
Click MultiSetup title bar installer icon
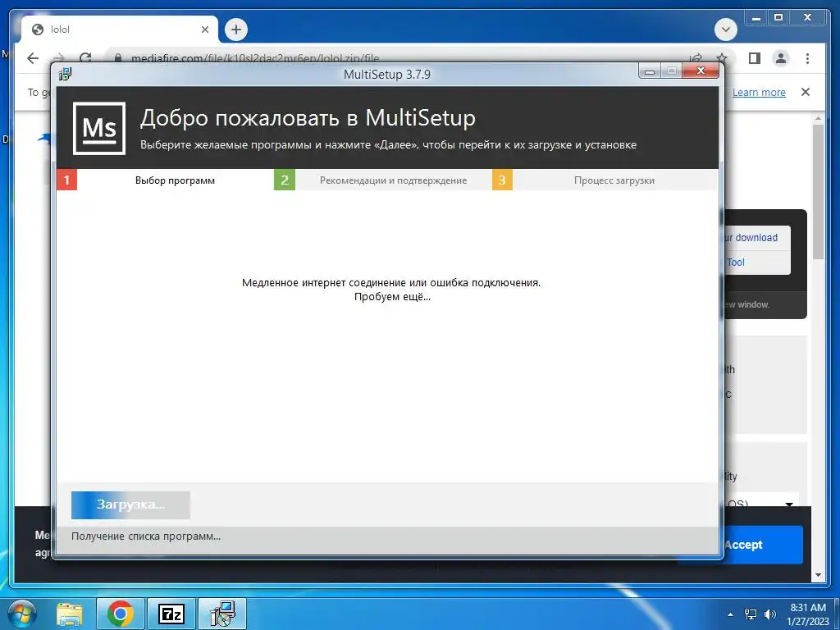click(66, 74)
